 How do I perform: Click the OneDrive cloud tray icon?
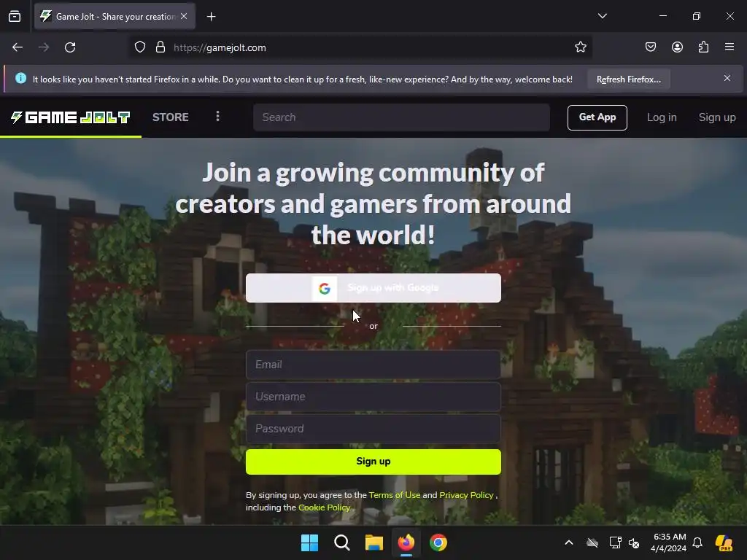pos(592,542)
